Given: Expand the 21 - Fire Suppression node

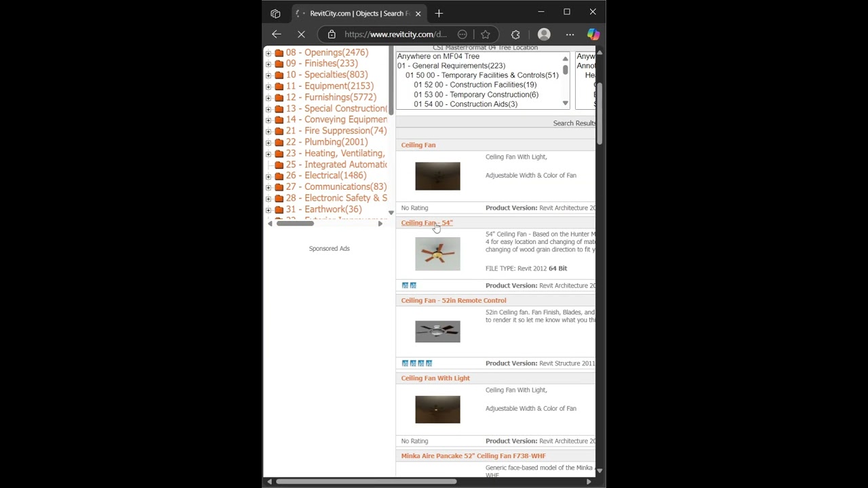Looking at the screenshot, I should point(269,131).
